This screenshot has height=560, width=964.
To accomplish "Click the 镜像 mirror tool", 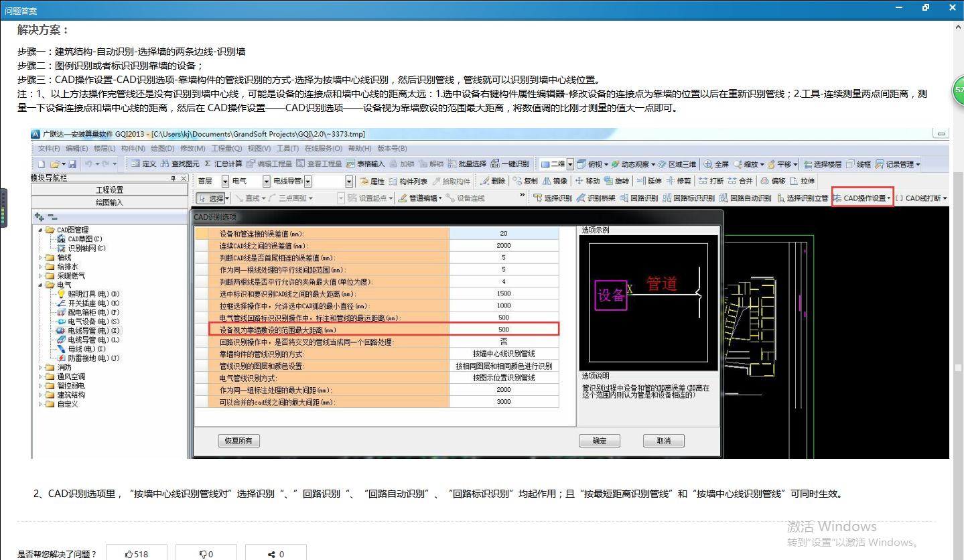I will pyautogui.click(x=555, y=181).
